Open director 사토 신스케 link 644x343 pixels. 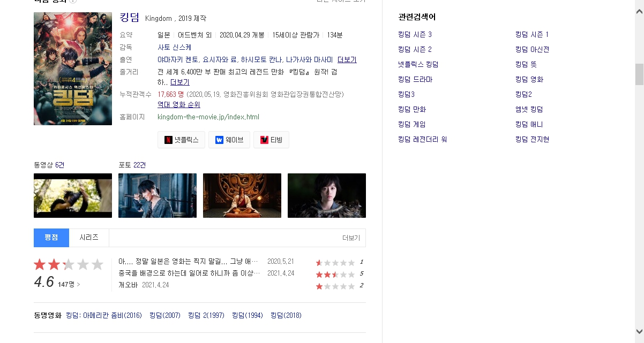tap(175, 47)
